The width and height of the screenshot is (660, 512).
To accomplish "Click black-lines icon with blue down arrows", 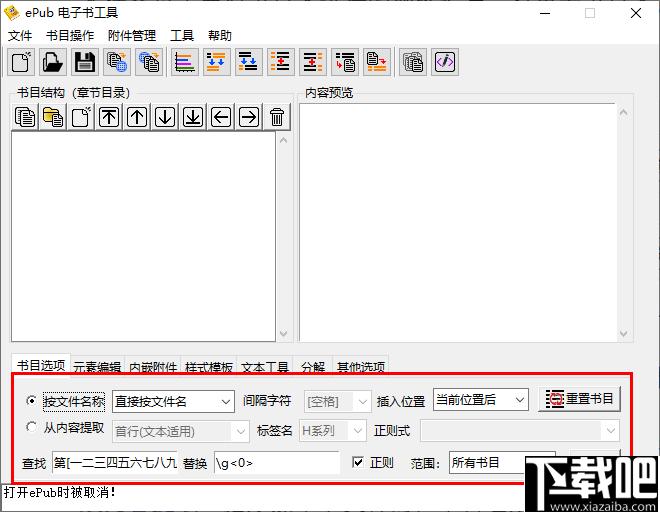I will click(248, 62).
